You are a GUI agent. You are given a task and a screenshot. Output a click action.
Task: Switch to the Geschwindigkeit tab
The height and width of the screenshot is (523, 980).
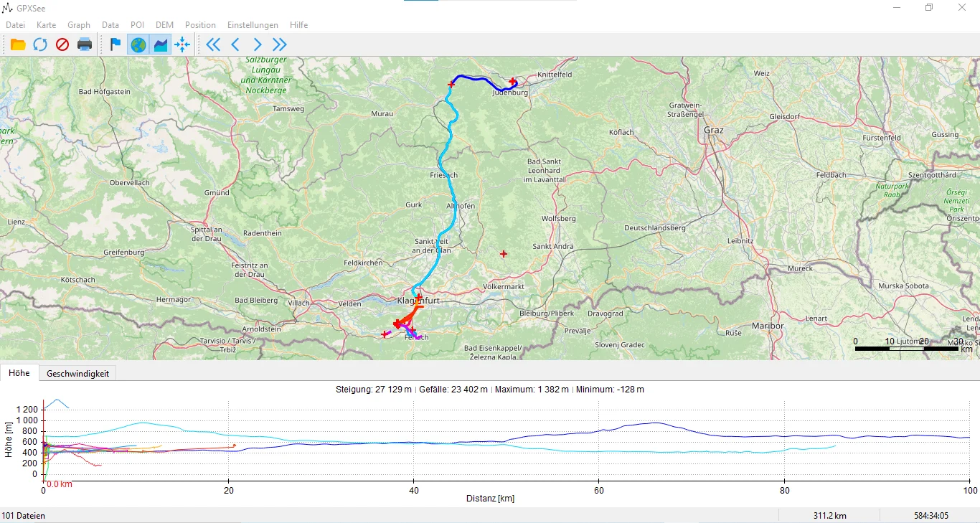click(77, 373)
